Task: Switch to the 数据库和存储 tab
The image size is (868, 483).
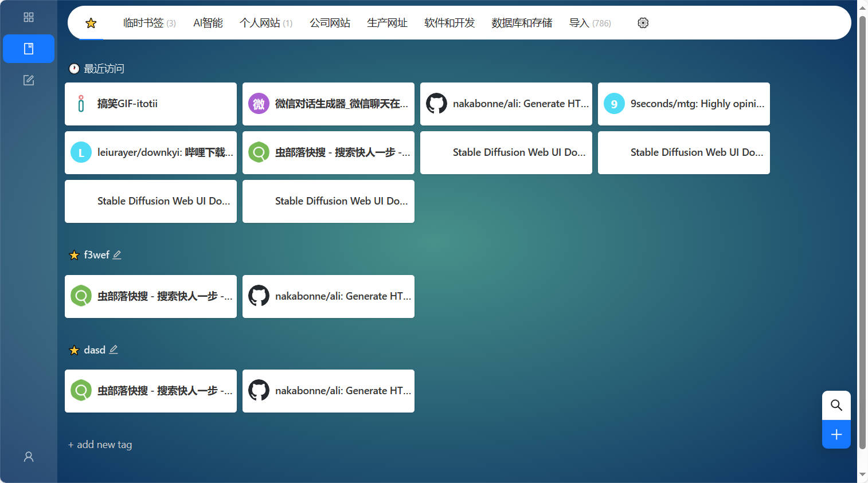Action: point(522,23)
